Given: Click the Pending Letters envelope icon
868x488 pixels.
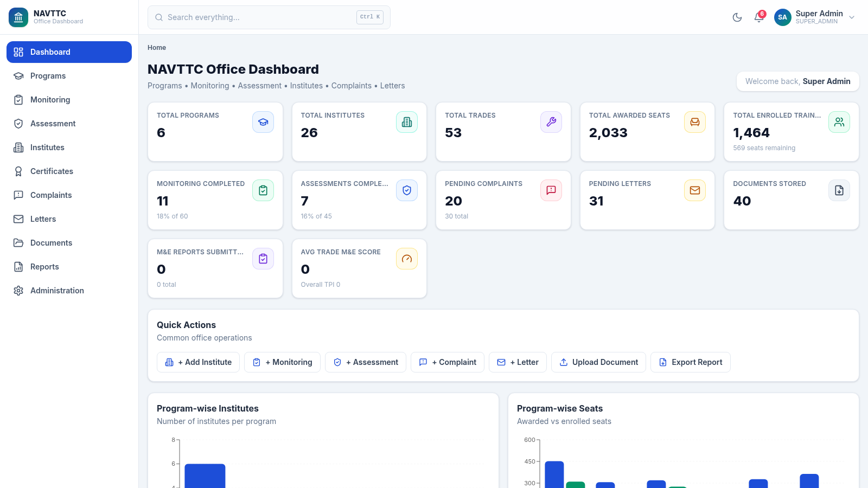Looking at the screenshot, I should [x=695, y=190].
